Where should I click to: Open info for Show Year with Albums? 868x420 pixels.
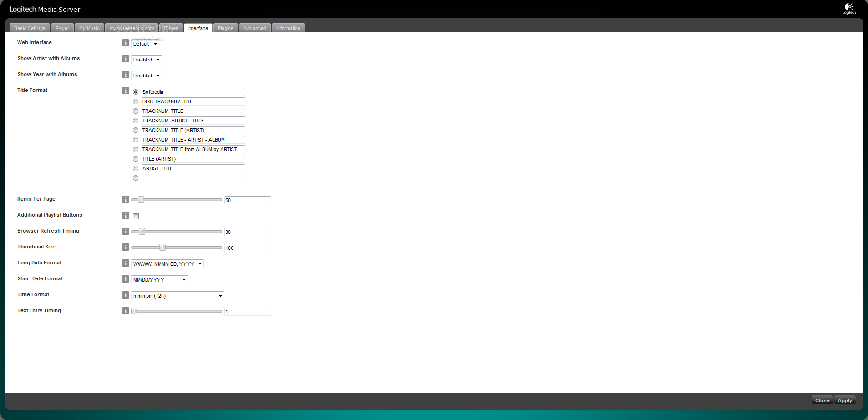(x=126, y=75)
